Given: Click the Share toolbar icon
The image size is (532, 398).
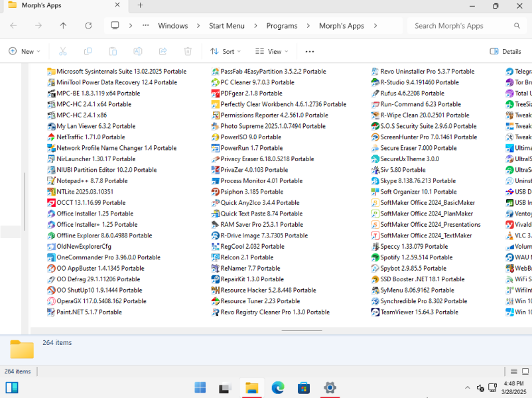Looking at the screenshot, I should click(163, 51).
